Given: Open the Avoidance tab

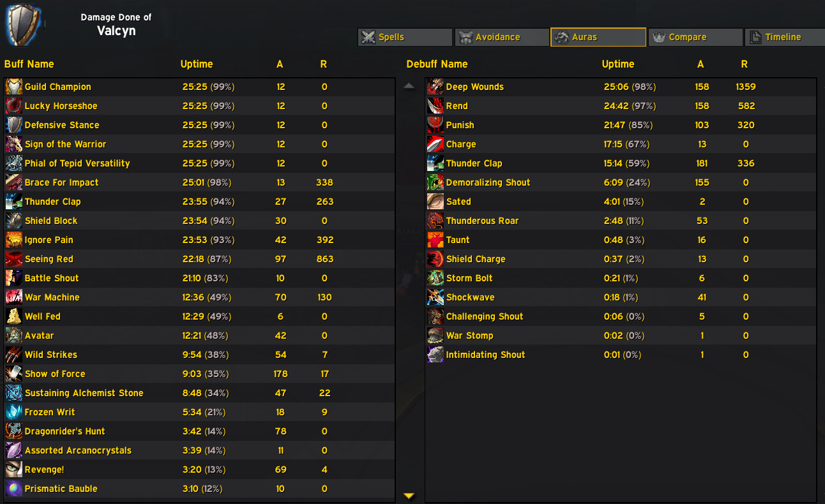Looking at the screenshot, I should [502, 37].
